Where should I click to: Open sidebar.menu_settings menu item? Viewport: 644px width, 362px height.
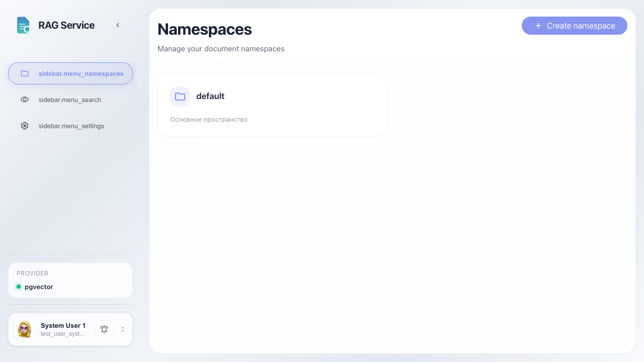click(x=70, y=126)
